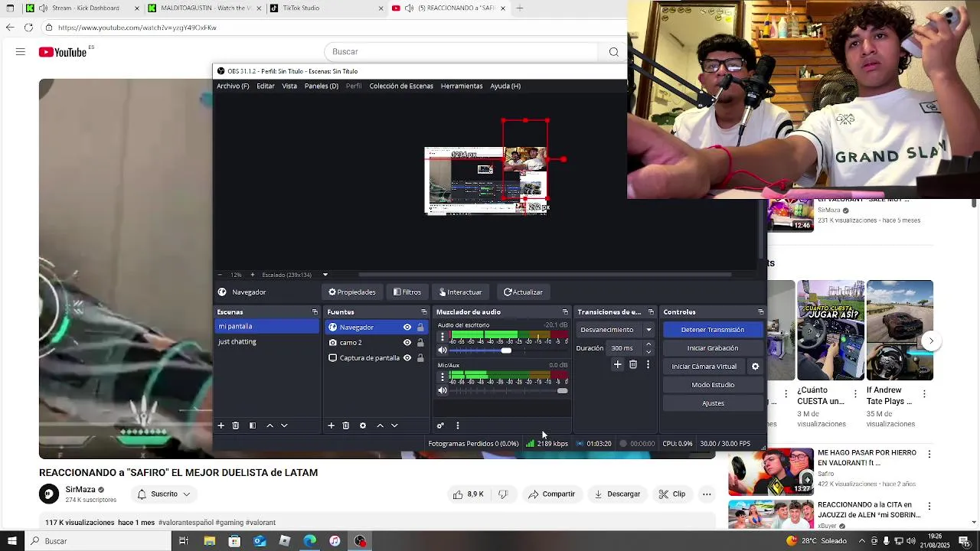The image size is (980, 551).
Task: Reload the browser page
Action: tap(28, 28)
